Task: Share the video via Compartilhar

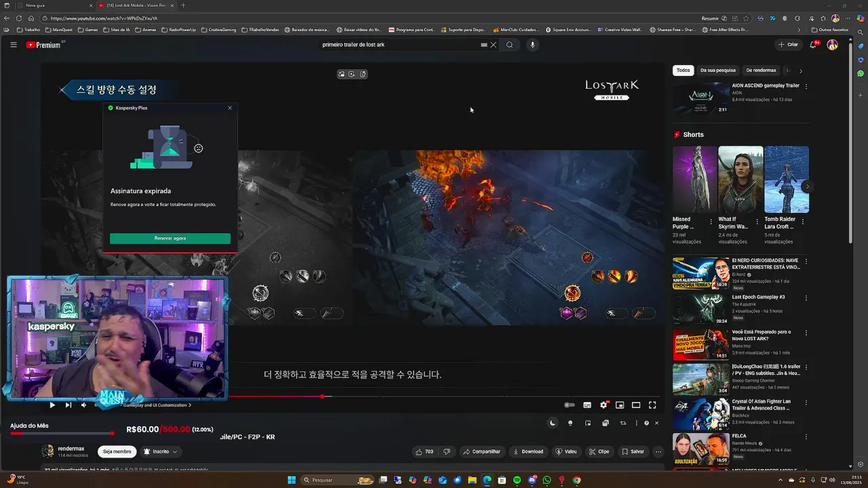Action: tap(482, 451)
